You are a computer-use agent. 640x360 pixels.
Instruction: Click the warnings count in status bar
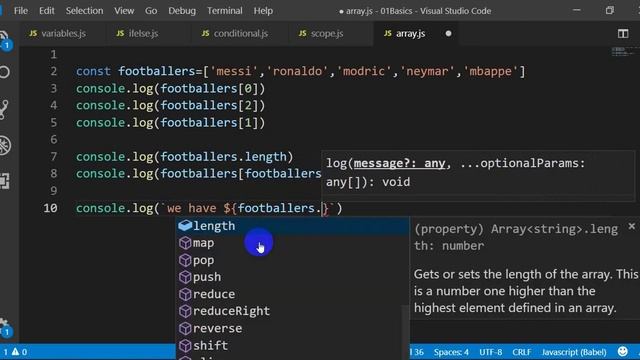click(19, 351)
